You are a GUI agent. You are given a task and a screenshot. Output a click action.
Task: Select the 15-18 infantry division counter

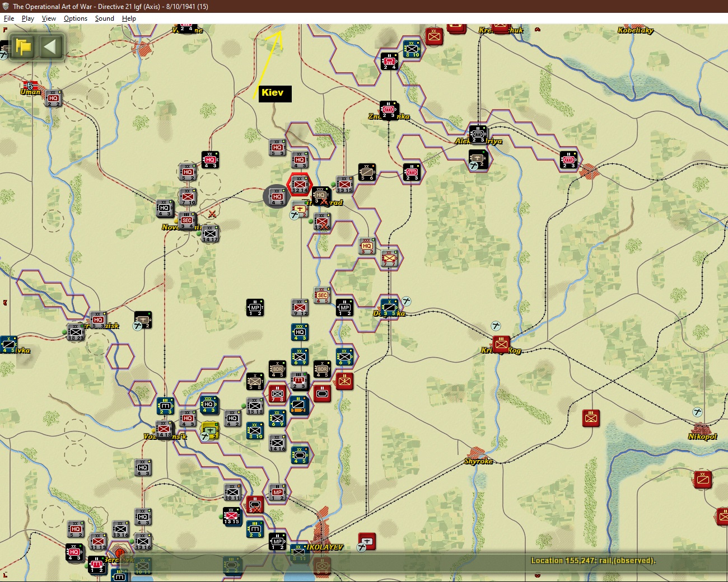pos(255,406)
